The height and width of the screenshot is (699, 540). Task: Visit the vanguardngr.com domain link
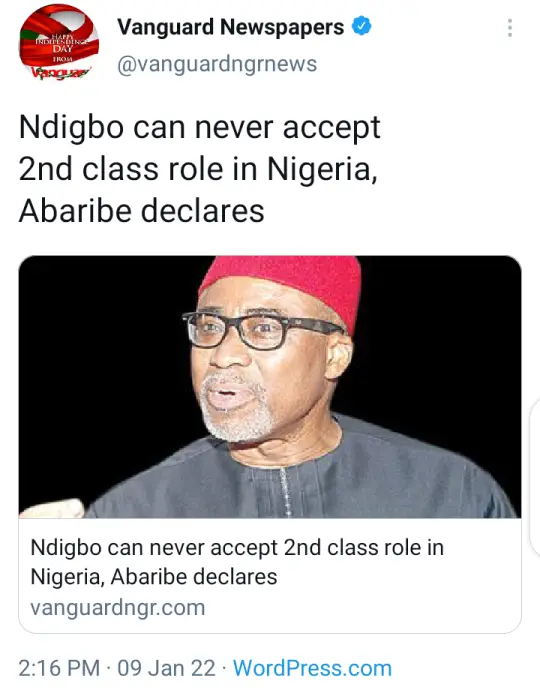(118, 607)
